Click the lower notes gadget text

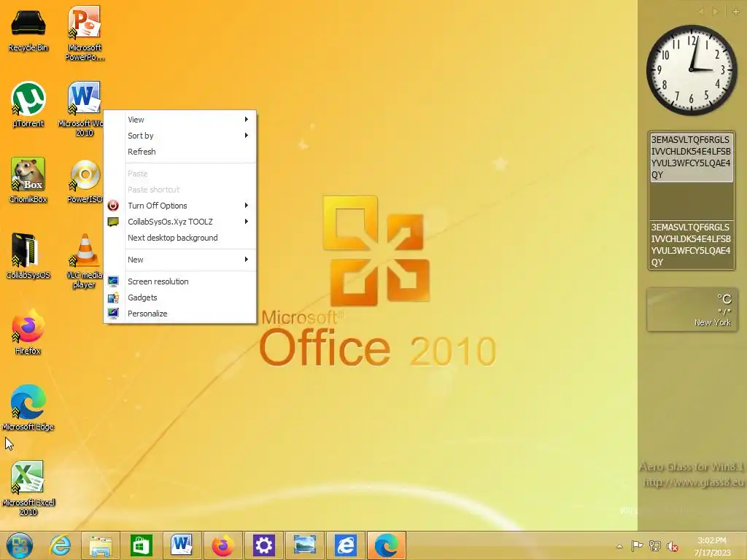coord(691,244)
